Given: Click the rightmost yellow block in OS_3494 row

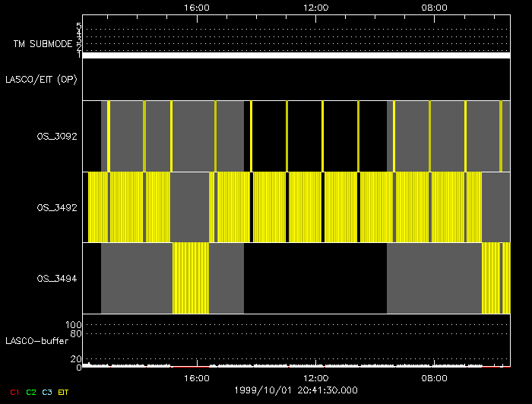Looking at the screenshot, I should [x=491, y=278].
